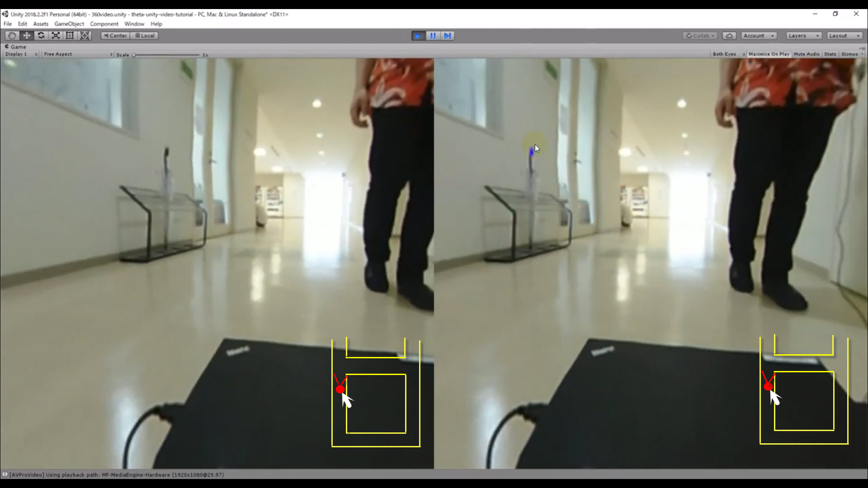Step forward one frame
868x488 pixels.
point(447,36)
